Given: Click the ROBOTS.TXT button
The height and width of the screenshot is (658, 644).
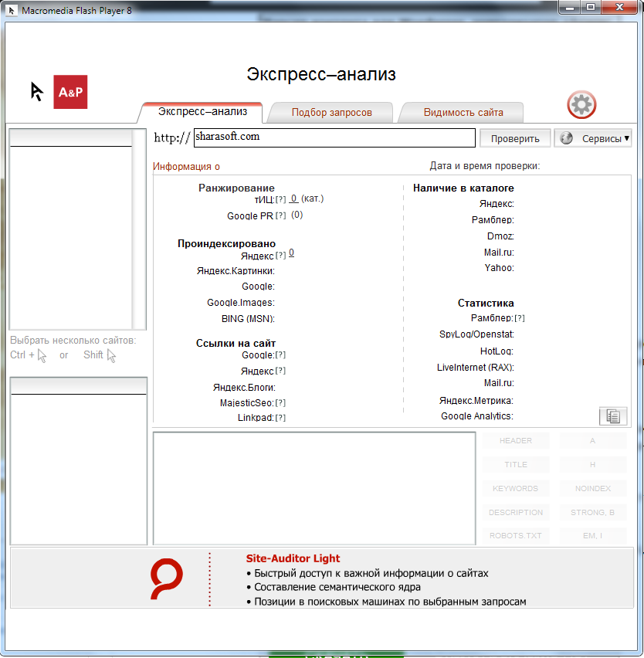Looking at the screenshot, I should point(516,536).
